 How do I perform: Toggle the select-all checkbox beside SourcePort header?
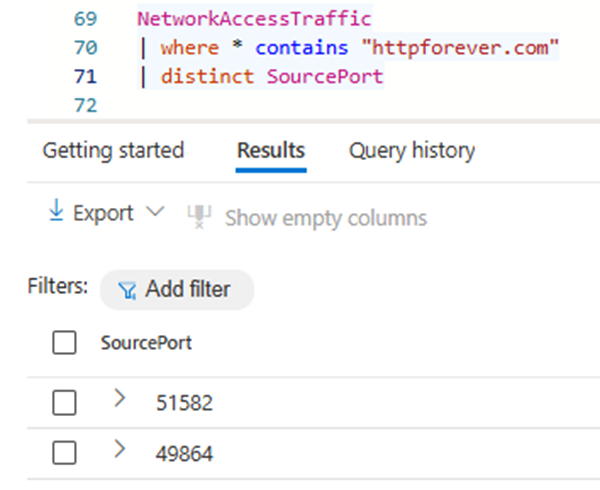pos(64,343)
